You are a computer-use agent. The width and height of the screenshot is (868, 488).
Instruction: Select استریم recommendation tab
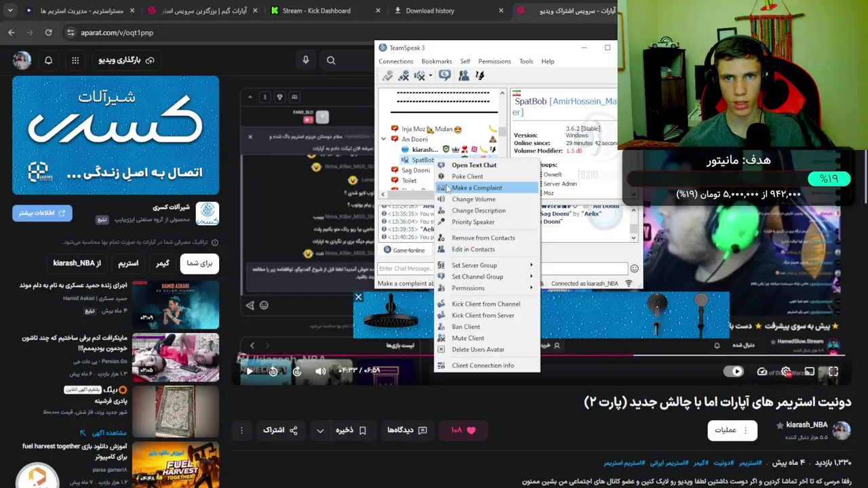coord(128,263)
